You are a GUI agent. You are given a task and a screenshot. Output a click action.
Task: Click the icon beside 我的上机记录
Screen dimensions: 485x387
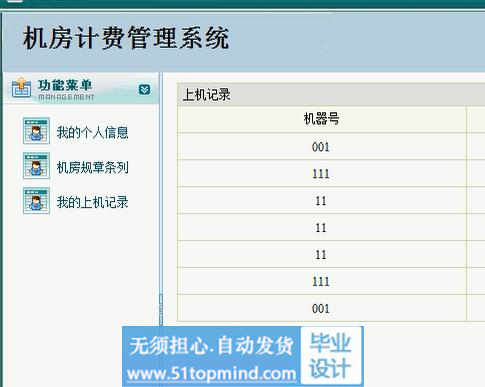point(36,201)
